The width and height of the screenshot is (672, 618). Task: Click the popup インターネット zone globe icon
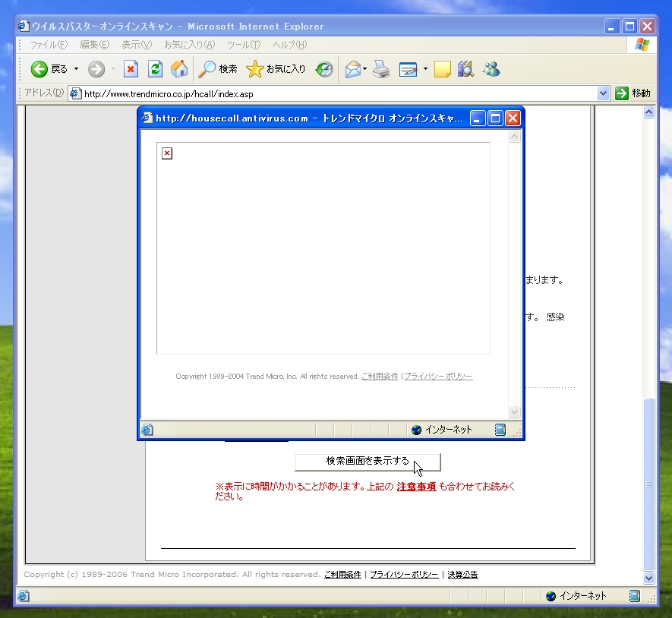click(416, 430)
